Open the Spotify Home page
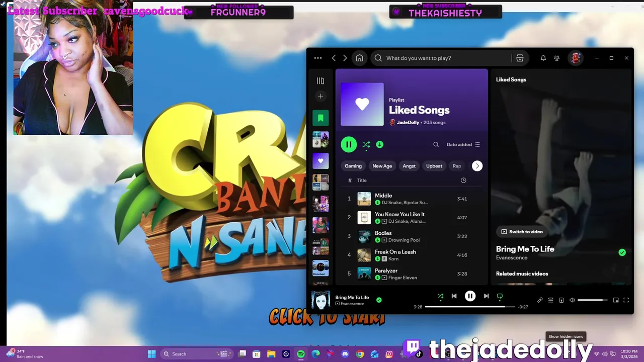Viewport: 644px width, 362px height. pyautogui.click(x=359, y=58)
